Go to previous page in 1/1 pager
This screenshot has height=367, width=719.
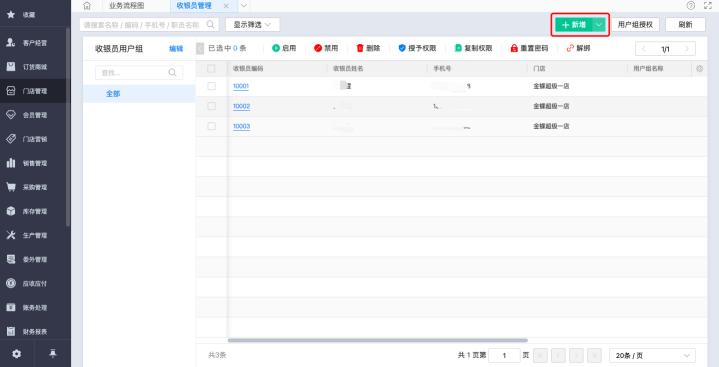tap(644, 49)
